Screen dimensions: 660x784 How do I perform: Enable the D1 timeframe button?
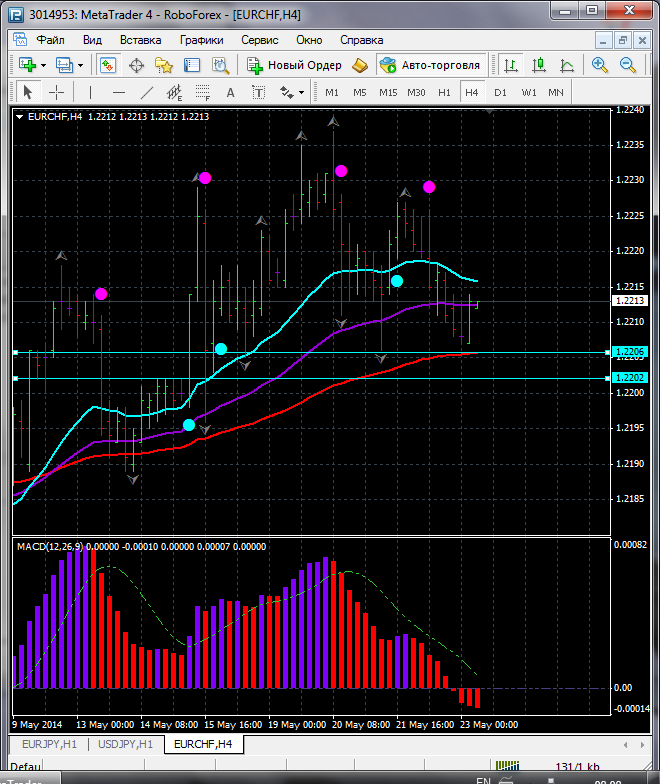point(500,92)
